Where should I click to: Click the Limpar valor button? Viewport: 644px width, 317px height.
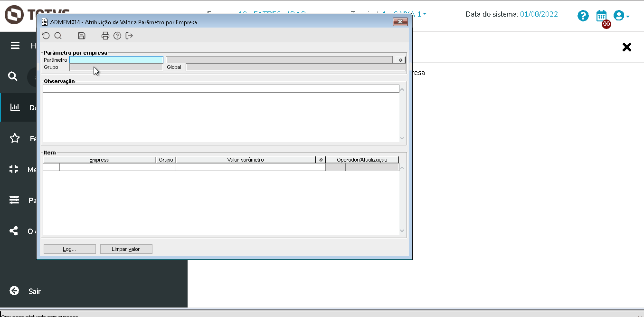[126, 249]
